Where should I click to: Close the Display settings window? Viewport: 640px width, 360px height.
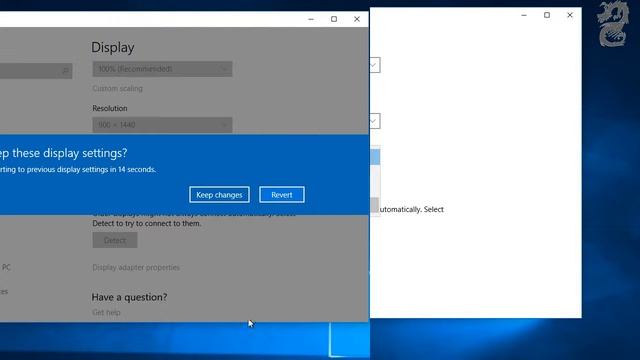(357, 19)
